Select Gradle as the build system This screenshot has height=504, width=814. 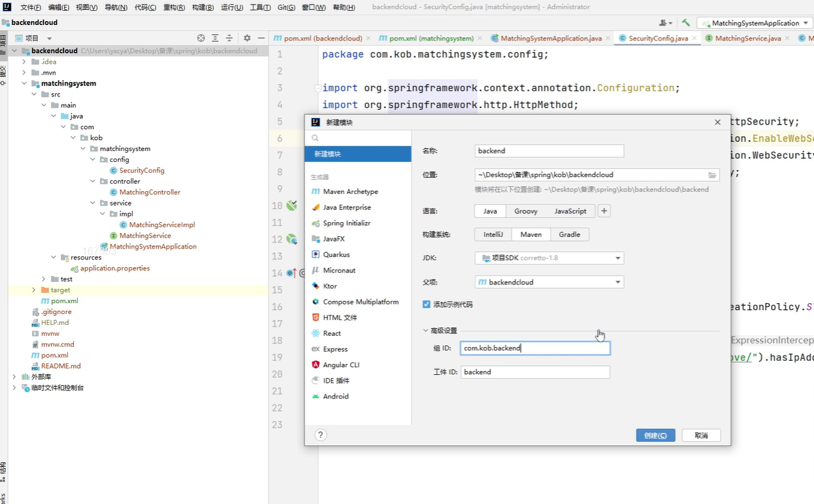569,234
